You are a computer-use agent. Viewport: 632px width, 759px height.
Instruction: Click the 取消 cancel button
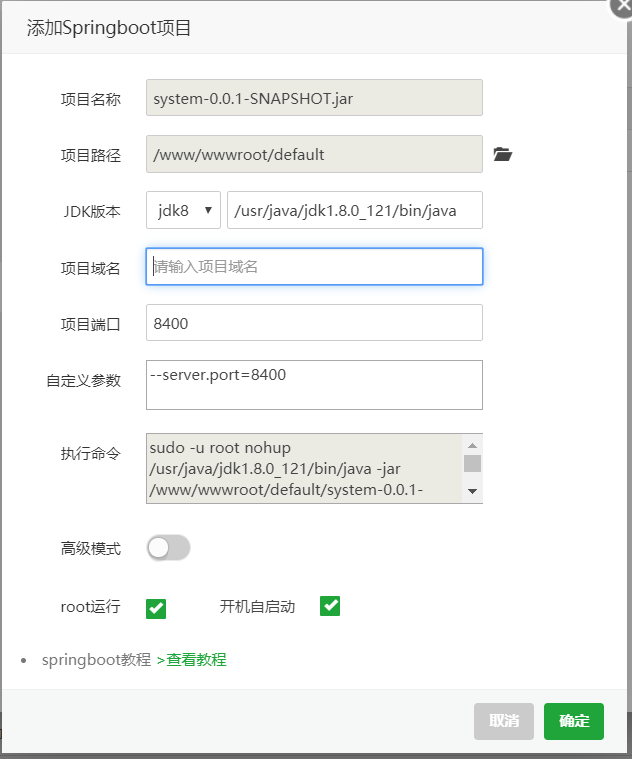coord(504,721)
